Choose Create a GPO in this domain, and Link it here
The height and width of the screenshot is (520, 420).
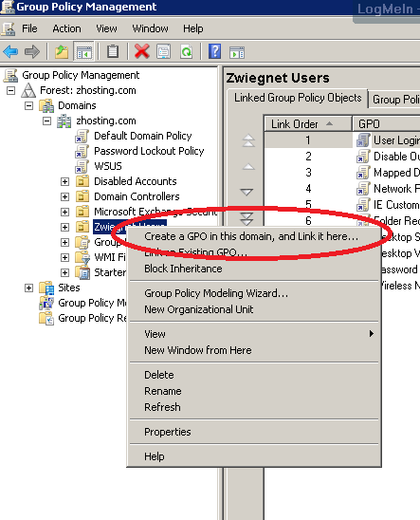click(254, 236)
